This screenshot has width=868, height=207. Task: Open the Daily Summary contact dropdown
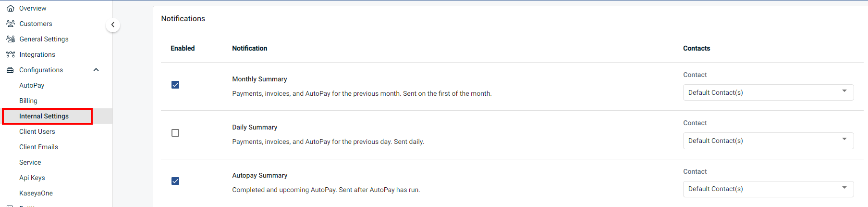click(x=768, y=141)
